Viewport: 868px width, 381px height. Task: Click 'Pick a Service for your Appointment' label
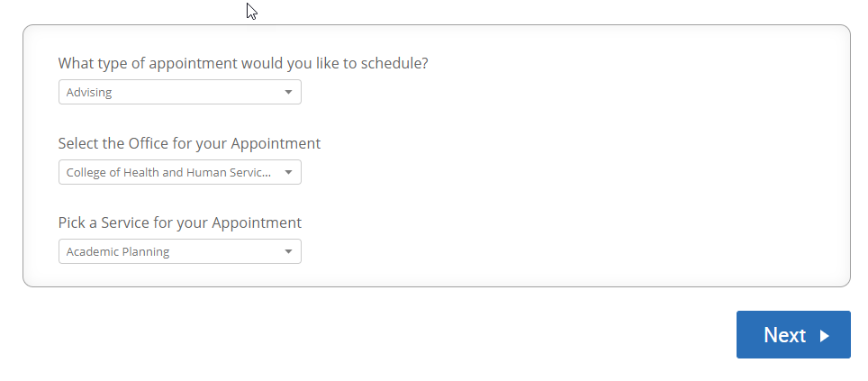click(180, 222)
